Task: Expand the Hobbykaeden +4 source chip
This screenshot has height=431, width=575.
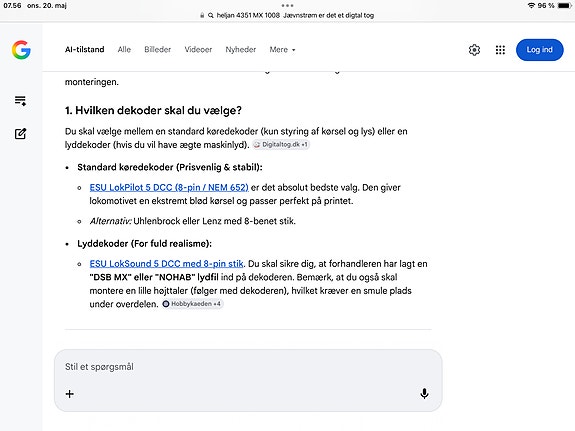Action: click(193, 304)
